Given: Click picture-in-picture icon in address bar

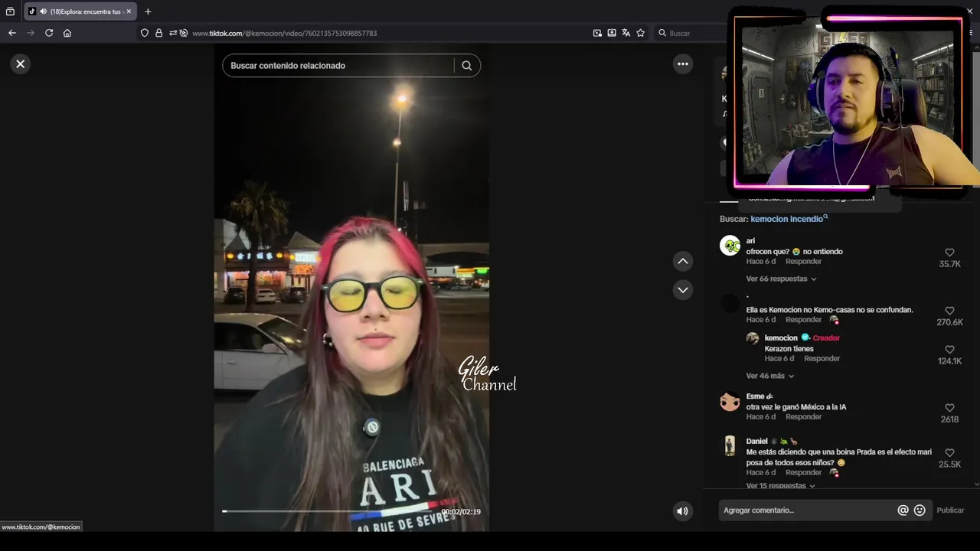Looking at the screenshot, I should pyautogui.click(x=597, y=33).
